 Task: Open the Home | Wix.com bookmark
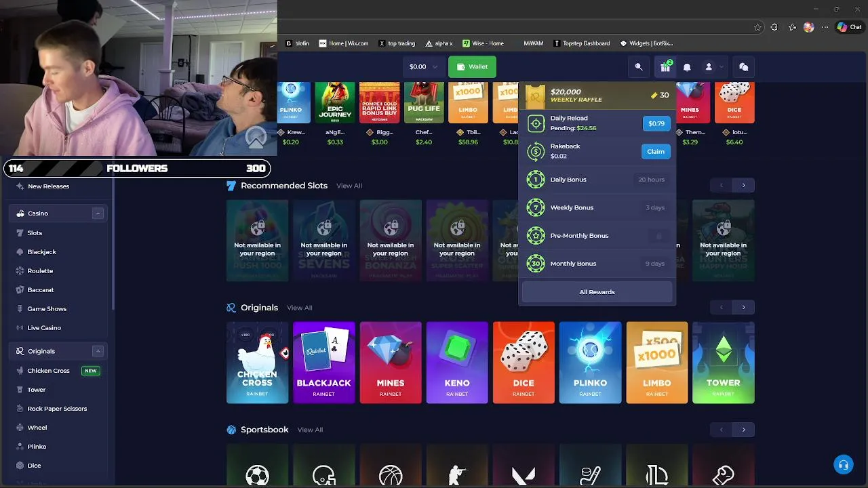click(344, 43)
